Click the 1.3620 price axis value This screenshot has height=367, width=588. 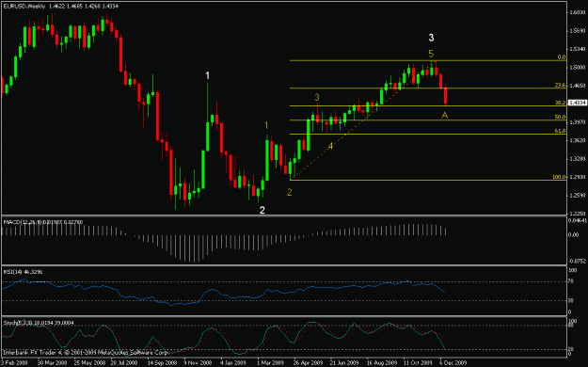pyautogui.click(x=578, y=140)
